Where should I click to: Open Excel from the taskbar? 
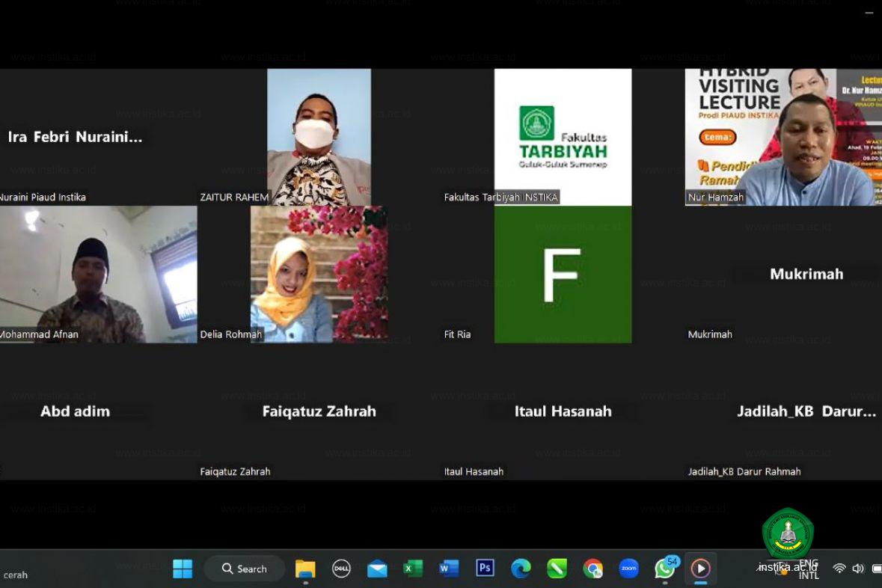tap(413, 569)
